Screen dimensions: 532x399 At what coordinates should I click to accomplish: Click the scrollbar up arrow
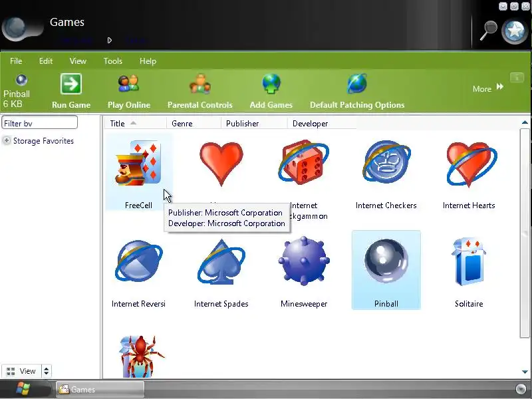coord(525,122)
